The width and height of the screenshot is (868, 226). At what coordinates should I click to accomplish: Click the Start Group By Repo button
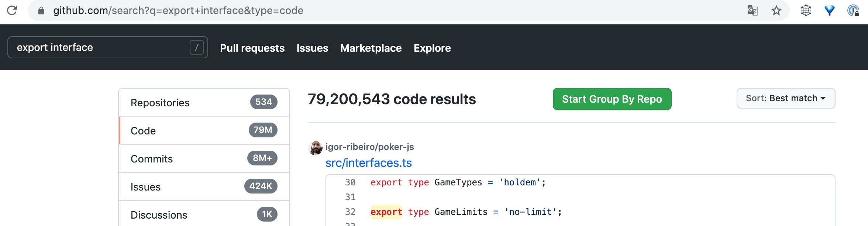[612, 99]
